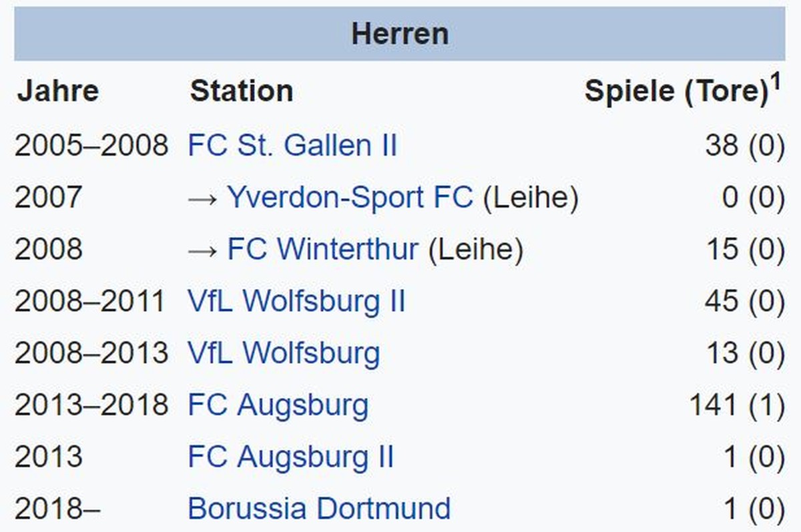The height and width of the screenshot is (532, 801).
Task: Select the FC Augsburg II link
Action: tap(291, 457)
